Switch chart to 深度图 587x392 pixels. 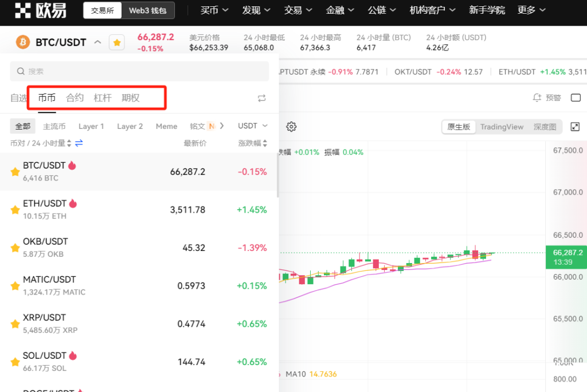pyautogui.click(x=545, y=127)
